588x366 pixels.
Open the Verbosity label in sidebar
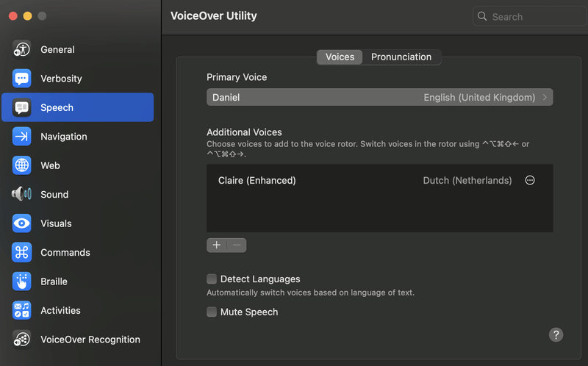61,79
